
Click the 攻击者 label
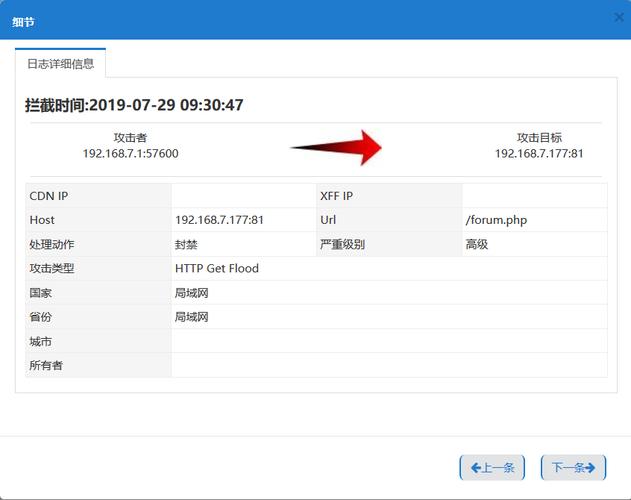coord(130,138)
